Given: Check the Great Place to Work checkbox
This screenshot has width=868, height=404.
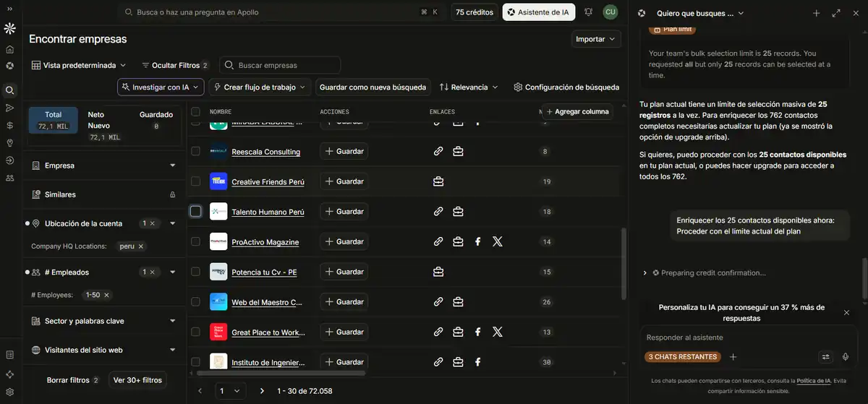Looking at the screenshot, I should tap(195, 332).
